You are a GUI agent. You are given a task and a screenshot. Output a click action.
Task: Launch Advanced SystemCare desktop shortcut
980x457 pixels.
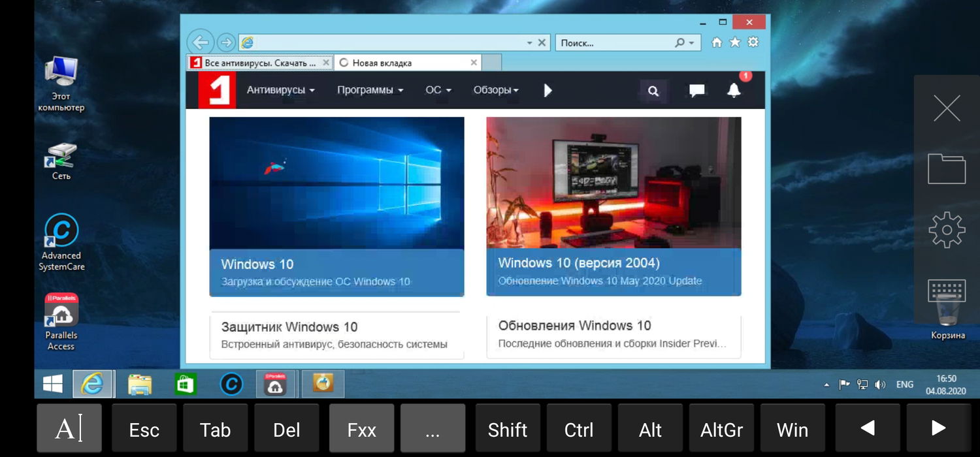(x=61, y=242)
